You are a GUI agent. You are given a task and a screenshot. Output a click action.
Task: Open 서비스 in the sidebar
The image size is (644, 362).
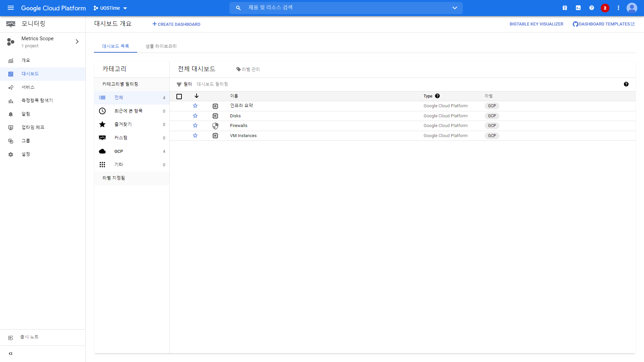tap(43, 87)
